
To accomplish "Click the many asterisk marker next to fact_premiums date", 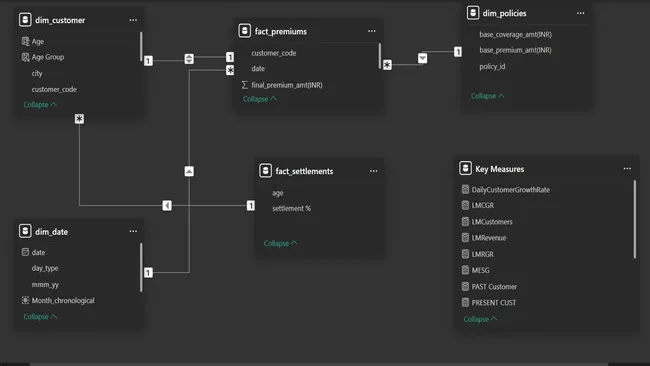I will coord(230,70).
